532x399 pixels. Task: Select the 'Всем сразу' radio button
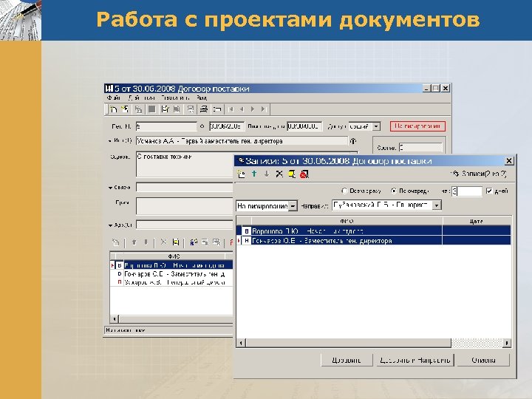344,191
